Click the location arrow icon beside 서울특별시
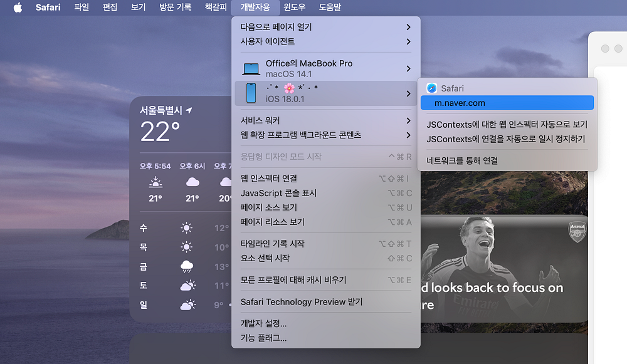Screen dimensions: 627x364 (x=189, y=110)
